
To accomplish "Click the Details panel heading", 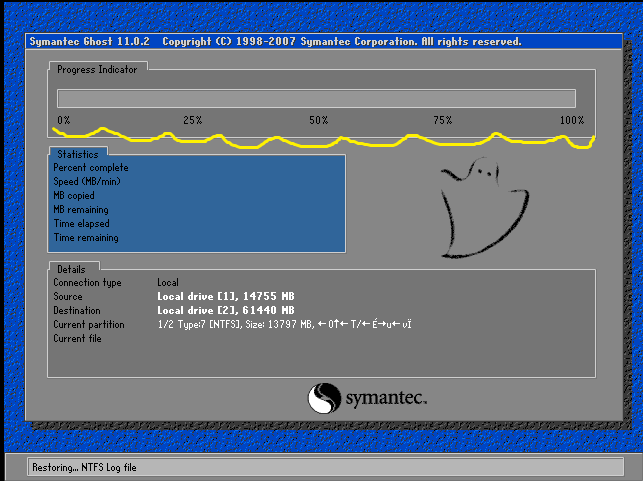I will [x=71, y=269].
